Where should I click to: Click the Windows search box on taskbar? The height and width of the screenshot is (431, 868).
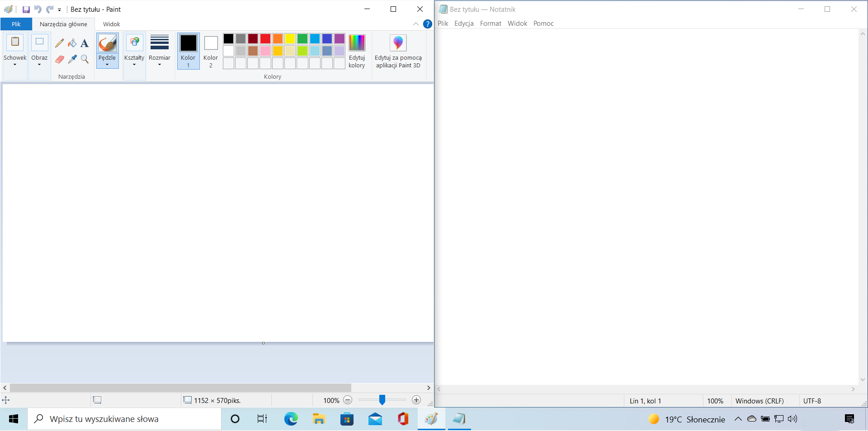point(124,419)
